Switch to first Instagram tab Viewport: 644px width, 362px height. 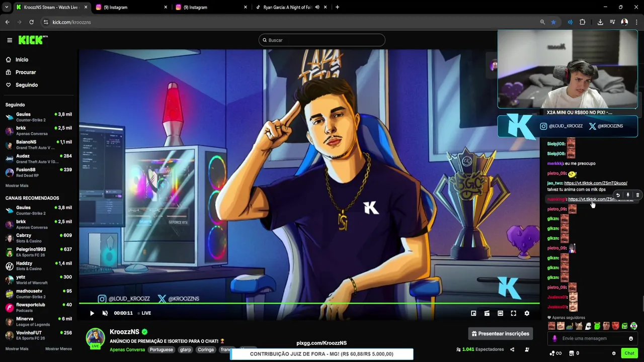point(131,7)
